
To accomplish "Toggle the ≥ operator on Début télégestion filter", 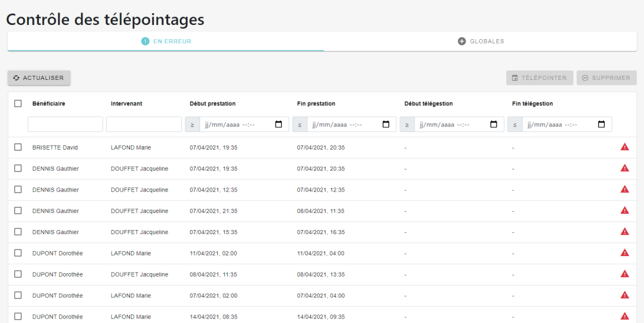I will point(407,124).
